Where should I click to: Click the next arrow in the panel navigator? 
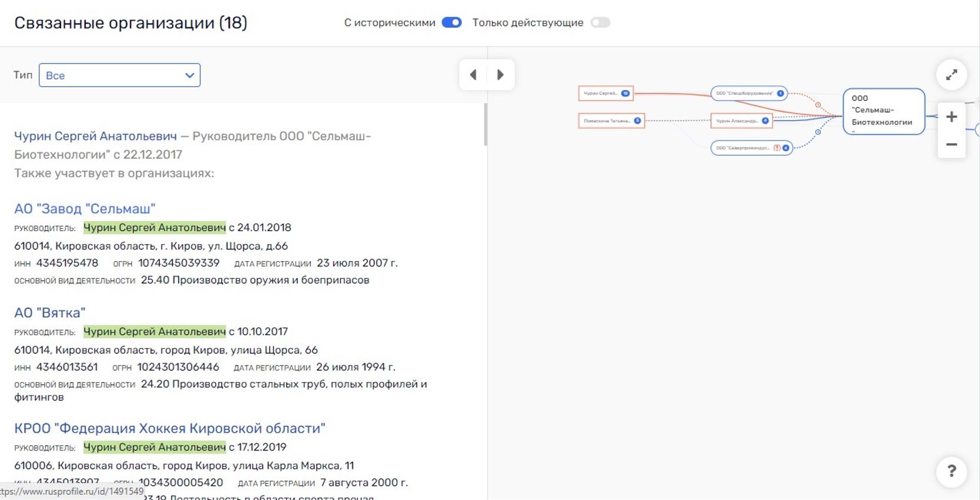coord(501,75)
